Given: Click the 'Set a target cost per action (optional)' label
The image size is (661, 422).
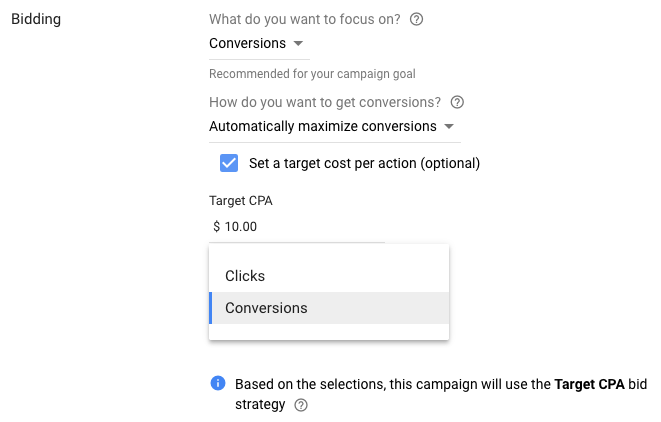Looking at the screenshot, I should point(364,163).
